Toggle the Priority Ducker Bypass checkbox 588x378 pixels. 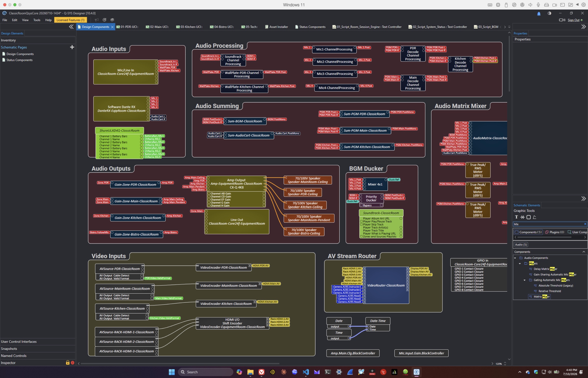point(361,205)
